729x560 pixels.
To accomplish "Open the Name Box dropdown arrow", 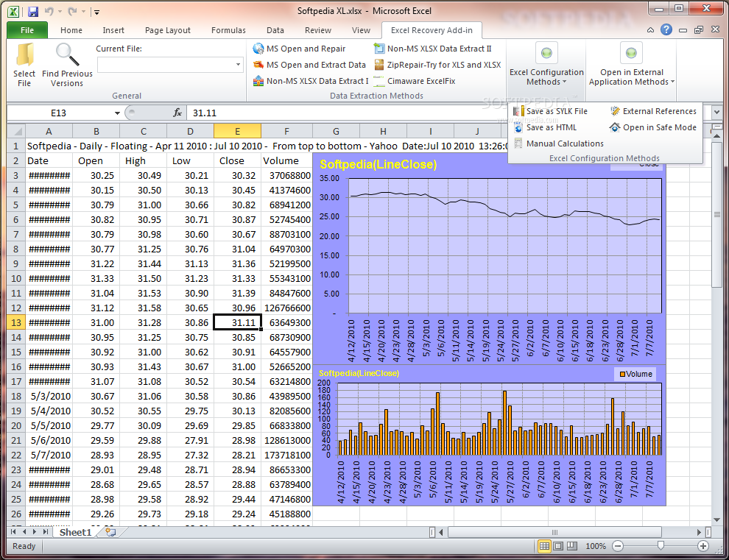I will 117,113.
